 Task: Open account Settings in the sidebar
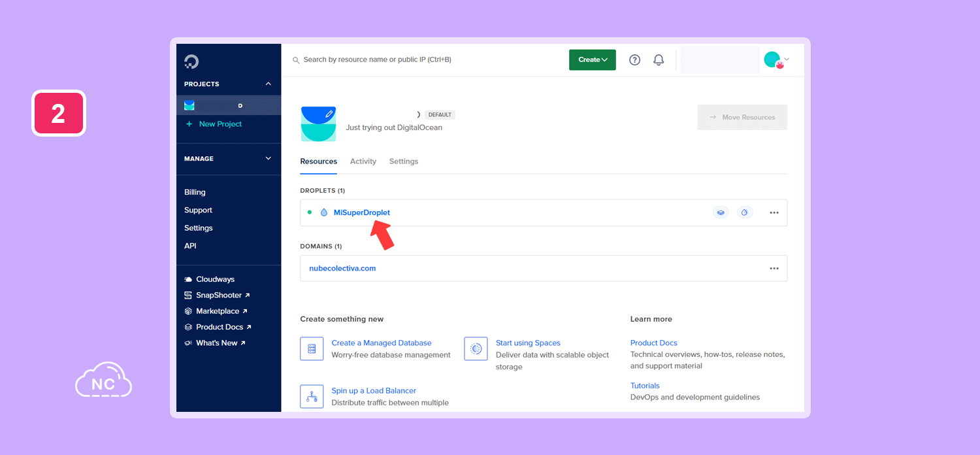coord(199,228)
